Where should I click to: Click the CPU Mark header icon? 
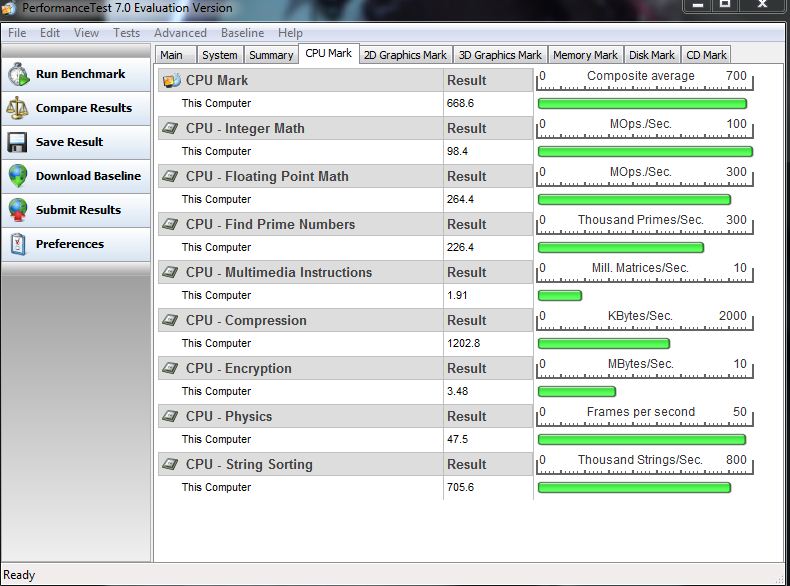(172, 81)
